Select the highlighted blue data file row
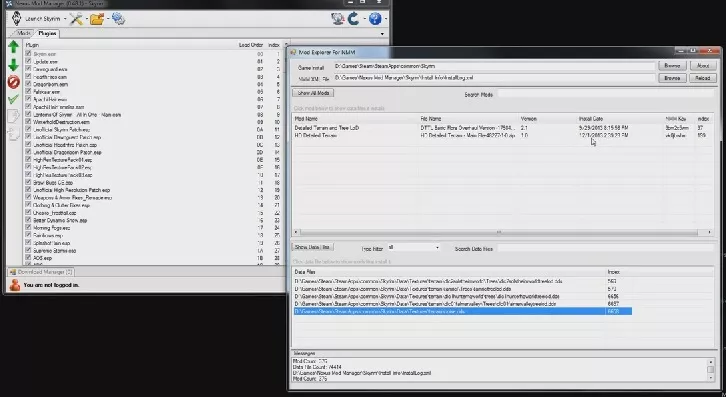Viewport: 726px width, 397px height. tap(463, 311)
